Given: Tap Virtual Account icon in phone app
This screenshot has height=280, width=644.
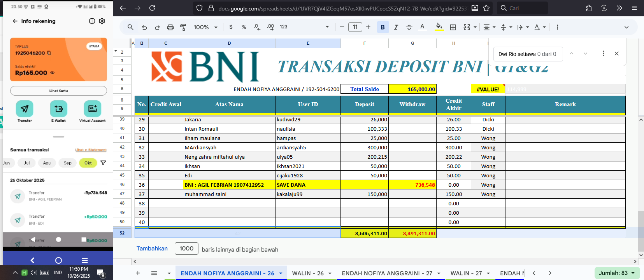Looking at the screenshot, I should point(93,109).
